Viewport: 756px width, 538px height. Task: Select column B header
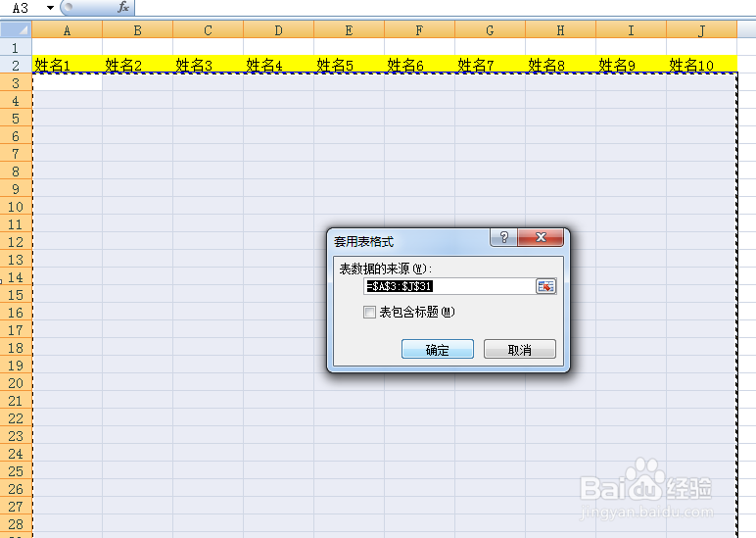click(137, 30)
